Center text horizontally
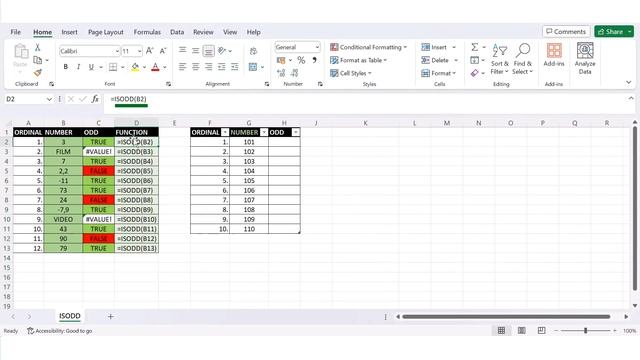 coord(196,67)
